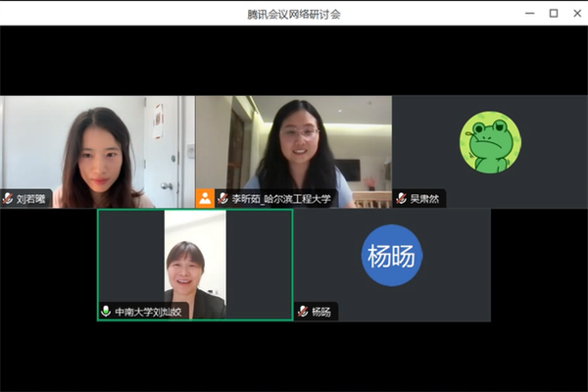This screenshot has width=588, height=392.
Task: Click the 中南大学刘灿姣 name label
Action: [x=148, y=312]
